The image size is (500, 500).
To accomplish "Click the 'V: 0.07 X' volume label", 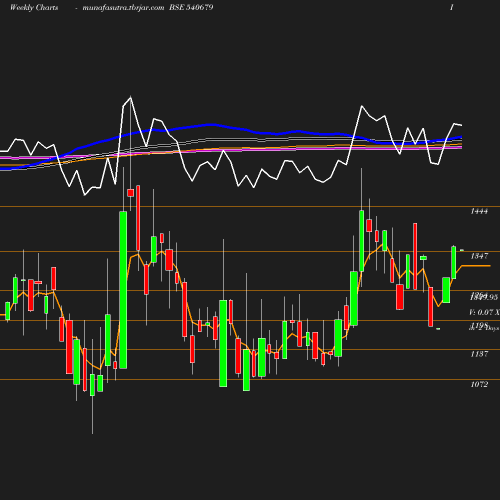I will pyautogui.click(x=484, y=312).
